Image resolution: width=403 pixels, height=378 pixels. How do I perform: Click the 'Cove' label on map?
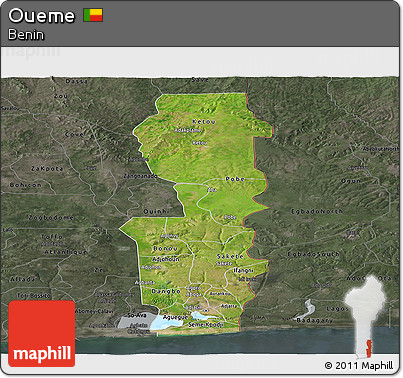click(x=74, y=135)
